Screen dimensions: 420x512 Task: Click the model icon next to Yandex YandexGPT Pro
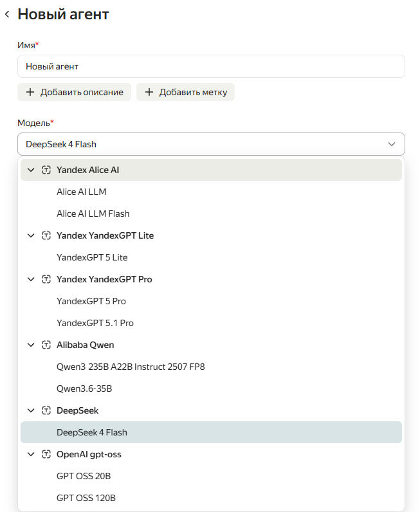[46, 279]
